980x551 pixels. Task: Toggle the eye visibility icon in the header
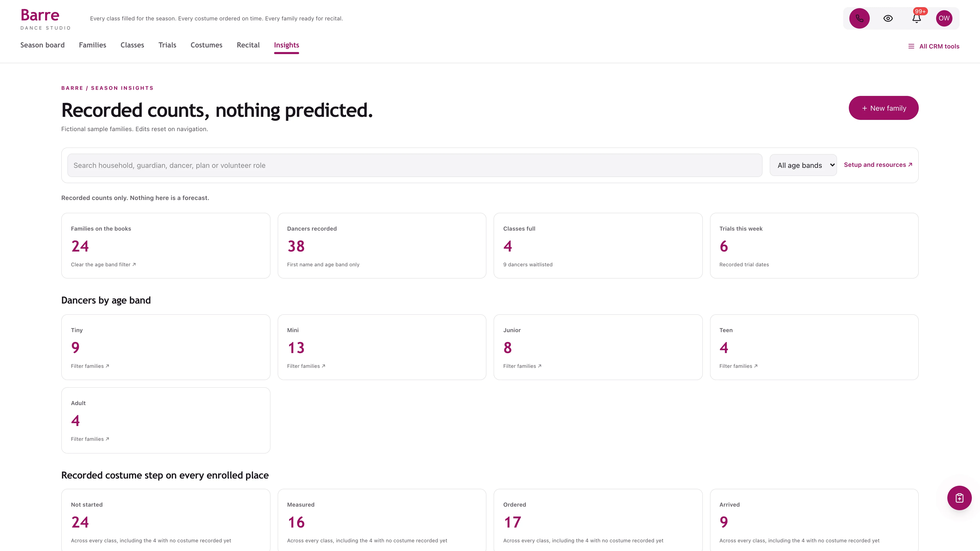(888, 18)
